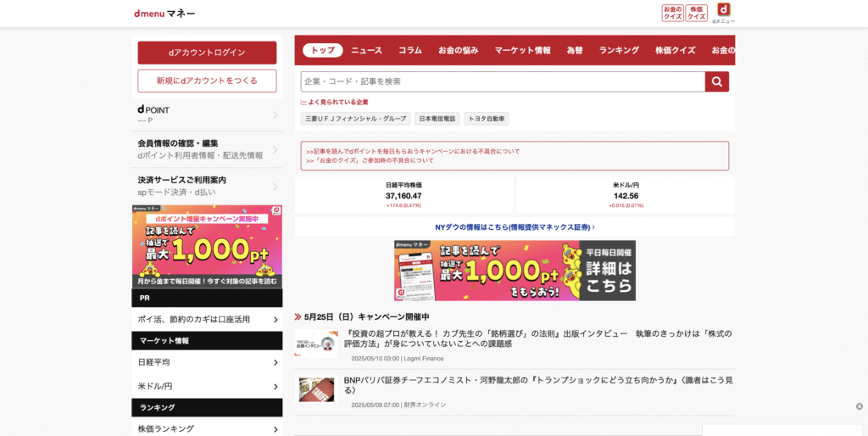Image resolution: width=868 pixels, height=436 pixels.
Task: Open ポイ活、節約のカギは口座活用 link
Action: (x=207, y=319)
